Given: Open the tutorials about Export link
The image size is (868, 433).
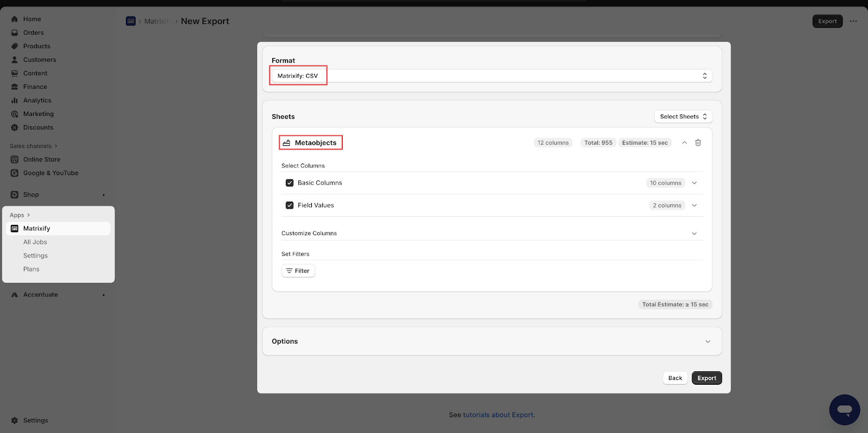Looking at the screenshot, I should [x=499, y=415].
